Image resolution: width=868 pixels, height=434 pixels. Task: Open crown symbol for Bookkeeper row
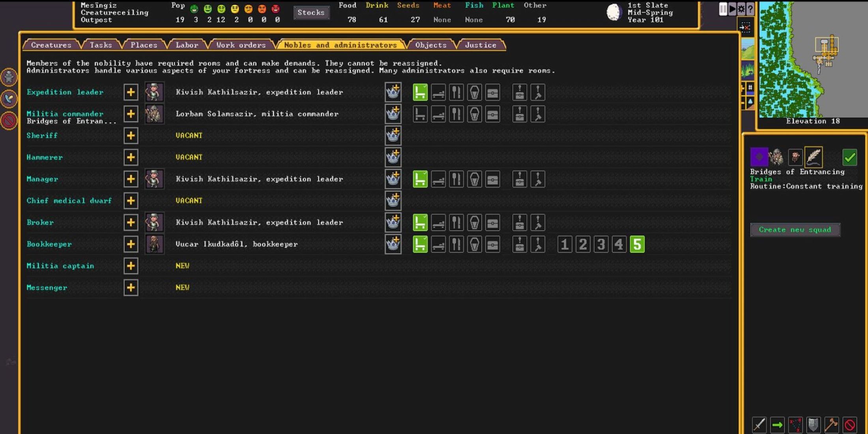(393, 244)
